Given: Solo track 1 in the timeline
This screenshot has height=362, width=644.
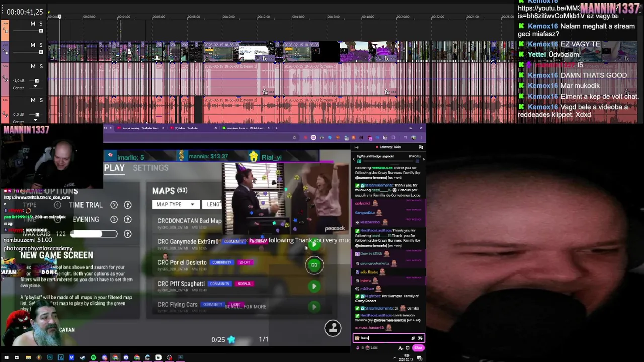Looking at the screenshot, I should pos(41,24).
